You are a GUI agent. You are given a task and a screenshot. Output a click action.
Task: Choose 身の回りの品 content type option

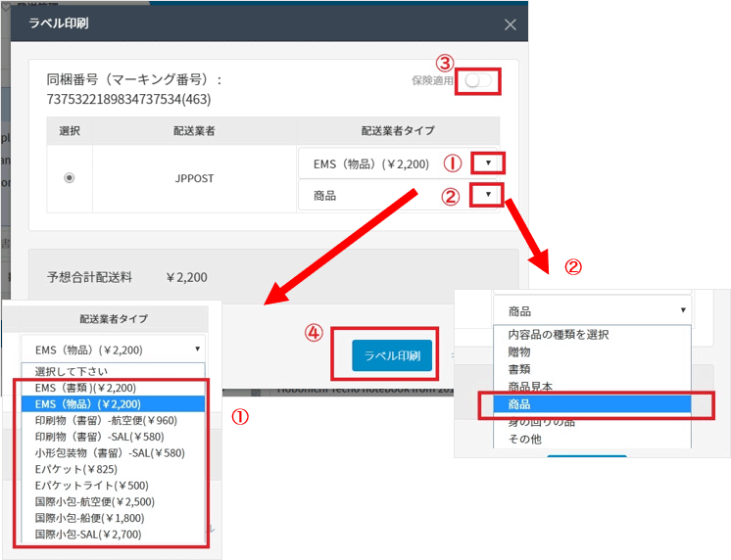592,422
